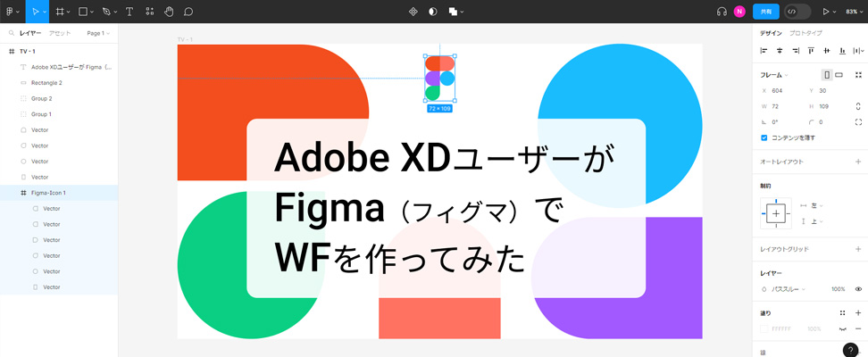The height and width of the screenshot is (357, 868).
Task: Toggle layer visibility eye icon
Action: pos(858,289)
